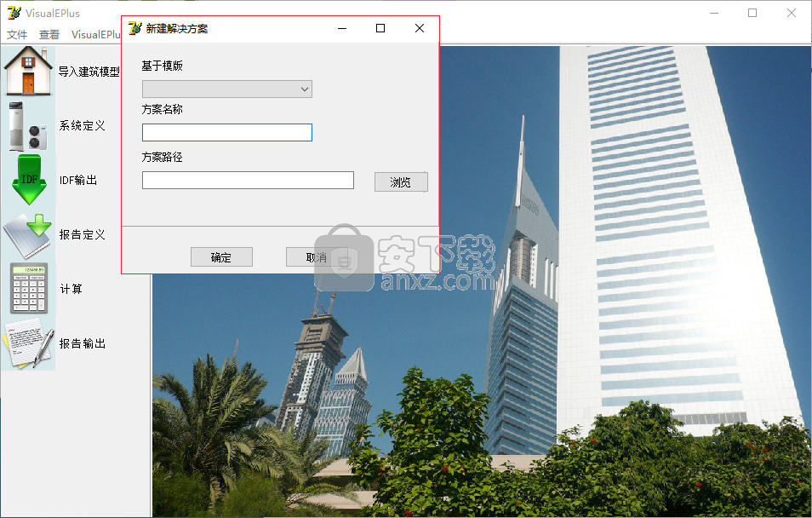Screen dimensions: 812x518
Task: Minimize the 新建解决方案 dialog
Action: pos(342,28)
